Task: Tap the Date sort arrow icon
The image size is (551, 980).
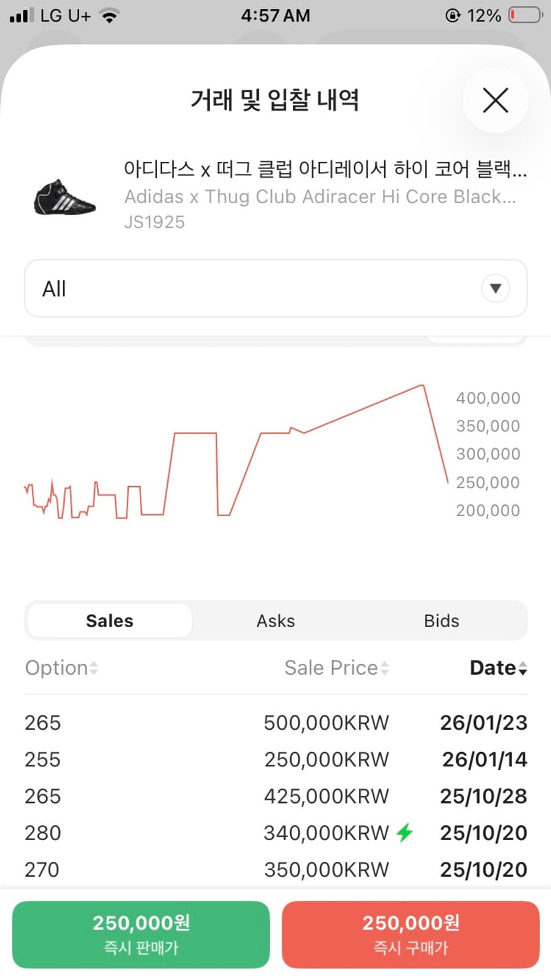Action: (522, 668)
